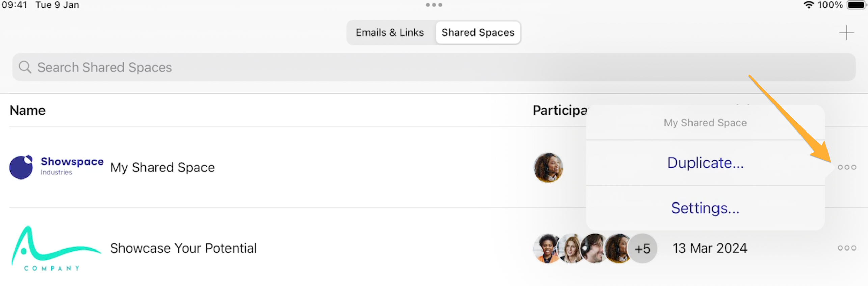Click the three-dot handle at top center
This screenshot has height=286, width=868.
[x=434, y=5]
